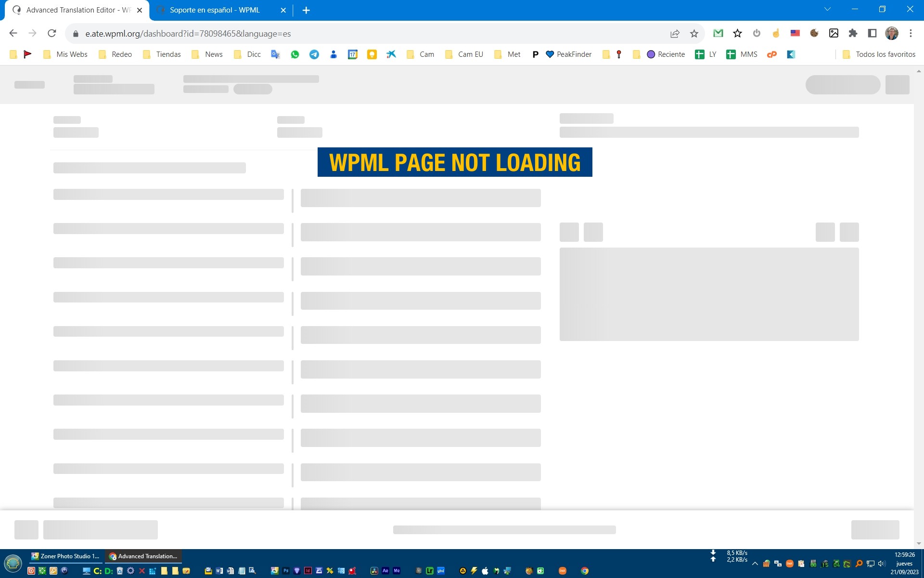This screenshot has height=578, width=924.
Task: Open the WhatsApp bookmark
Action: pos(295,54)
